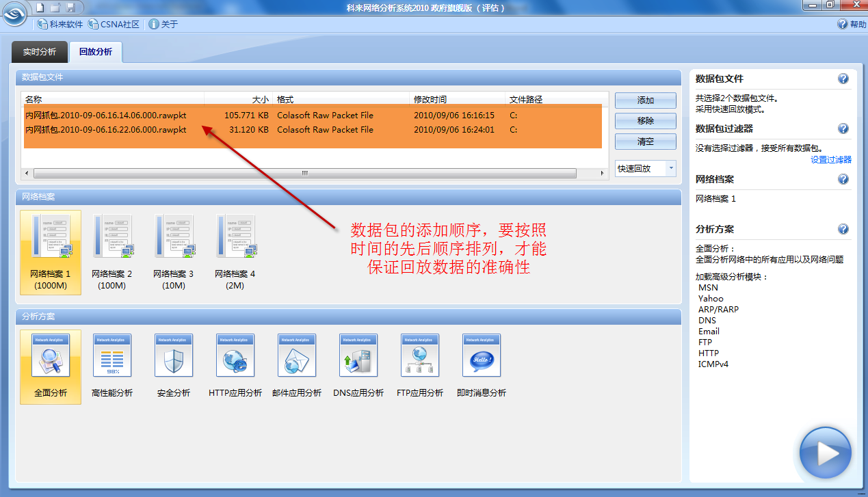Click the 2010/09/06 16:16:15 modified time cell
Viewport: 868px width, 497px height.
point(454,116)
